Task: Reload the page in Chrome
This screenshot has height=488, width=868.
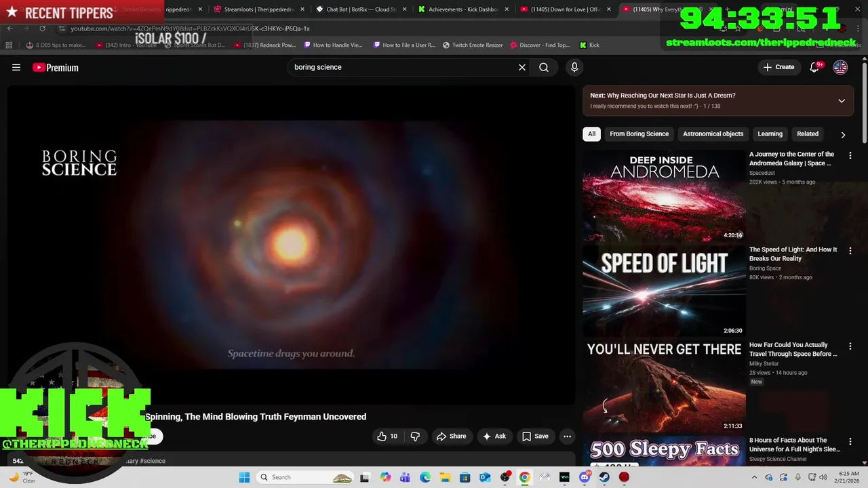Action: [42, 28]
